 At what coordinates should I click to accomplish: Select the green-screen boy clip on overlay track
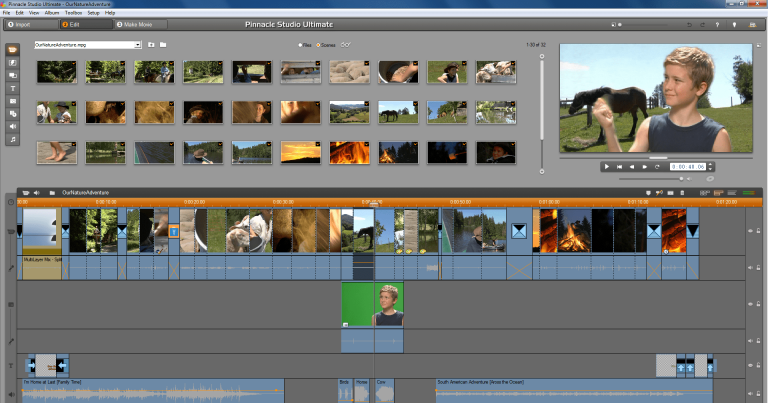(x=372, y=304)
